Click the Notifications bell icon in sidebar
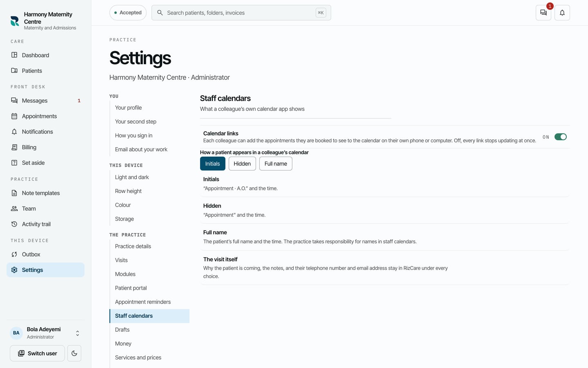 14,132
